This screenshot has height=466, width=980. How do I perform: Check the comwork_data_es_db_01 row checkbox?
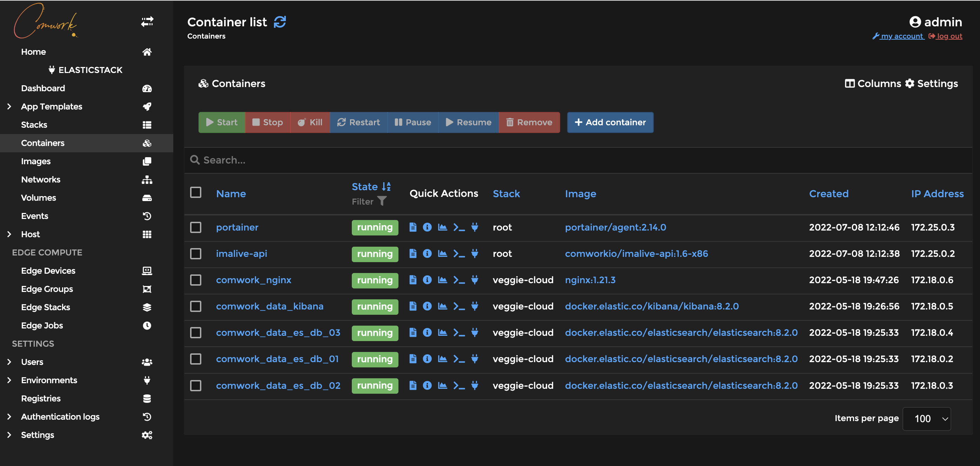click(195, 359)
